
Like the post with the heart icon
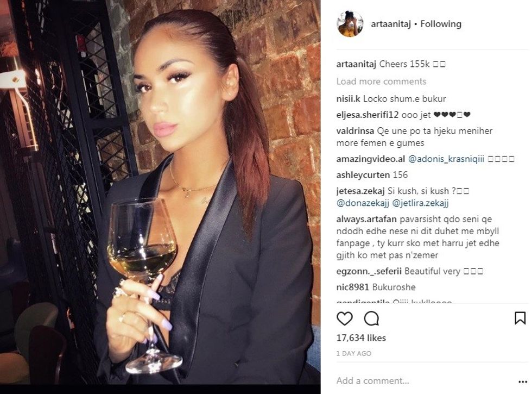344,318
